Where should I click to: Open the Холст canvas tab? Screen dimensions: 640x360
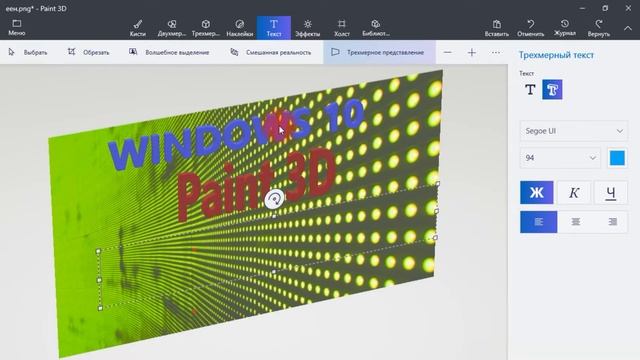342,28
